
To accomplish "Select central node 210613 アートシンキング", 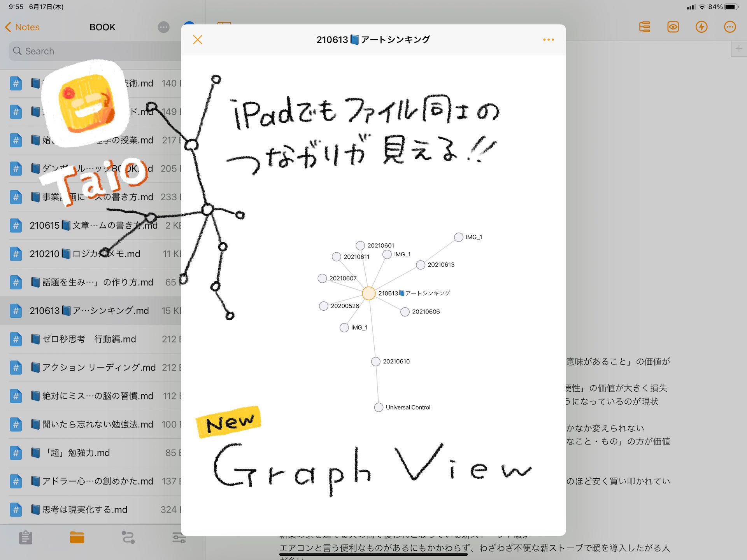I will (368, 293).
